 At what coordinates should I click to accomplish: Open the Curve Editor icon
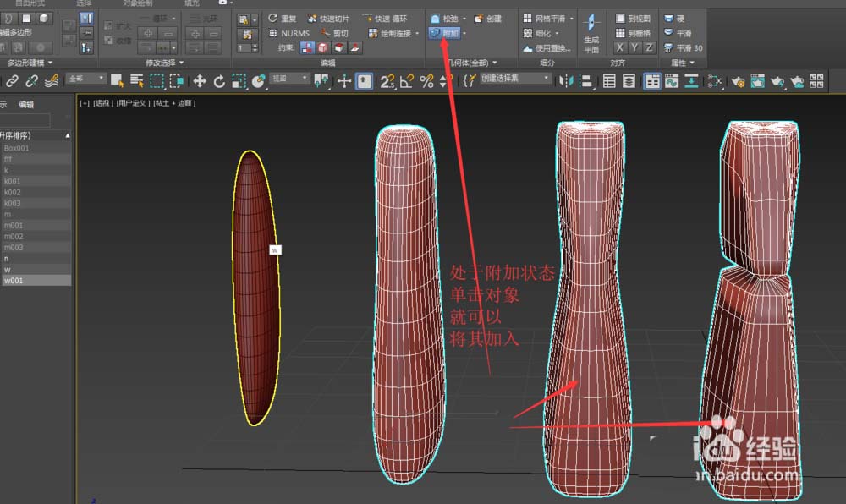(673, 81)
